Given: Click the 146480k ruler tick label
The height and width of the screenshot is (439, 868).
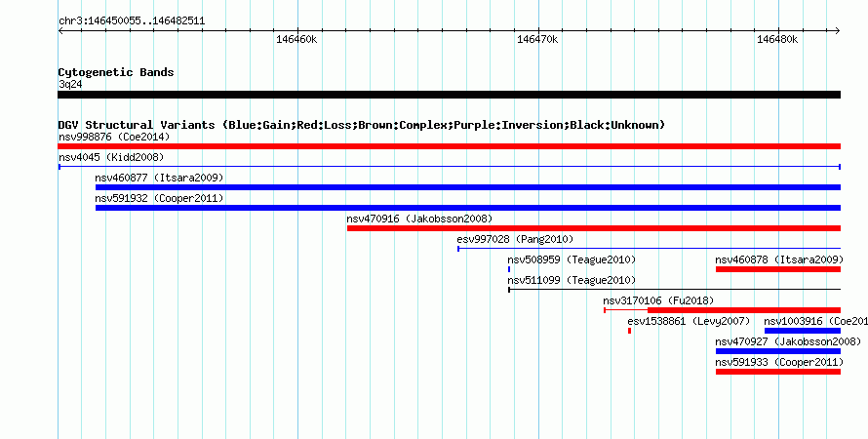Looking at the screenshot, I should 777,39.
